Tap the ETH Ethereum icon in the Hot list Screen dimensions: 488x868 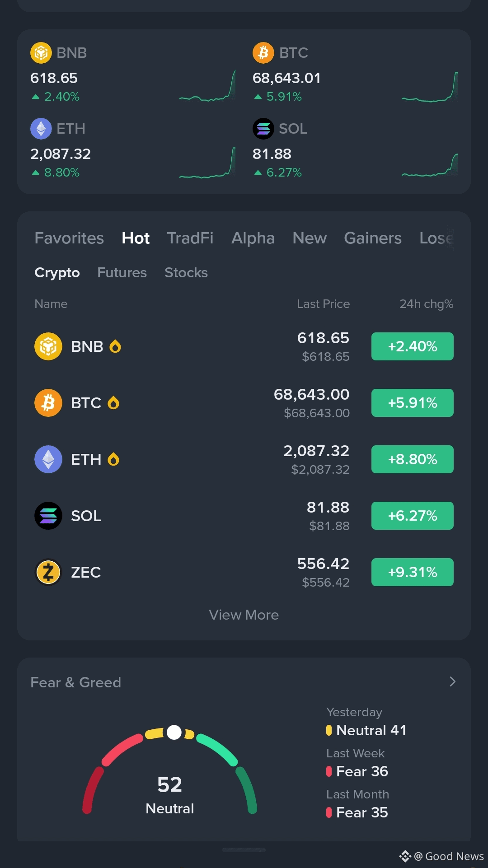[48, 459]
